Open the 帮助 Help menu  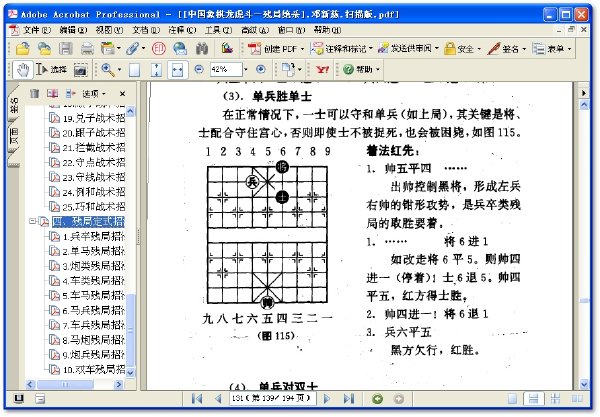[327, 30]
